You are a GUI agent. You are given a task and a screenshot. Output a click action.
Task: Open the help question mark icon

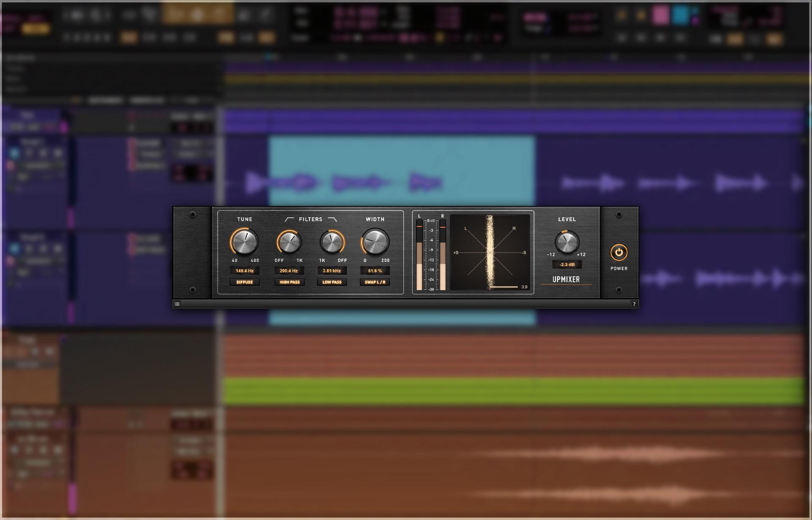pos(634,304)
